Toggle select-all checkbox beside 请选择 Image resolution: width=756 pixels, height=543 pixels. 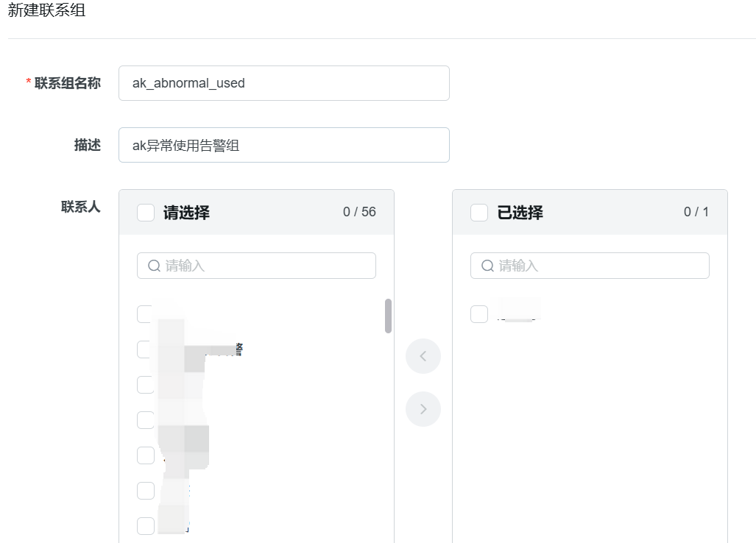pos(146,213)
